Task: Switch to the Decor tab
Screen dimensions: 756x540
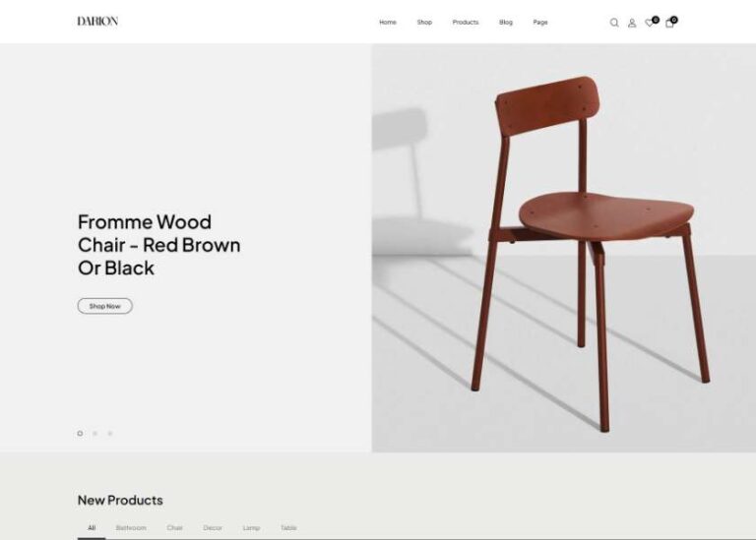Action: click(x=213, y=528)
